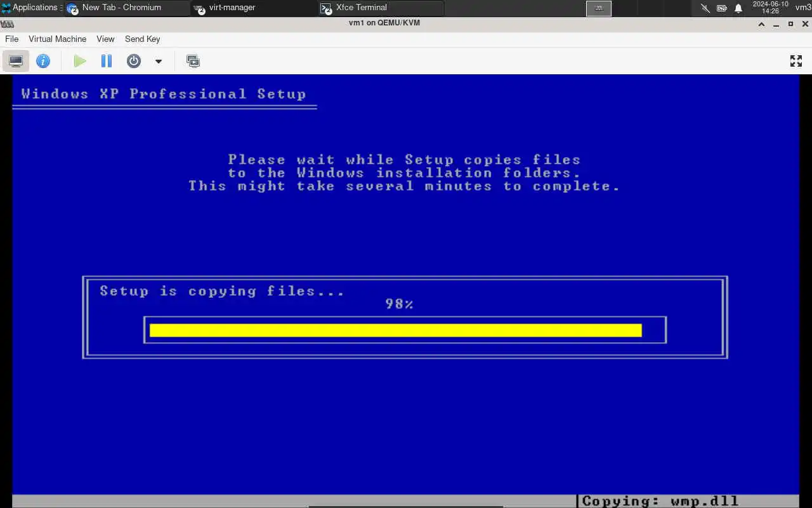The height and width of the screenshot is (508, 812).
Task: Open the power manager battery icon
Action: [x=722, y=8]
